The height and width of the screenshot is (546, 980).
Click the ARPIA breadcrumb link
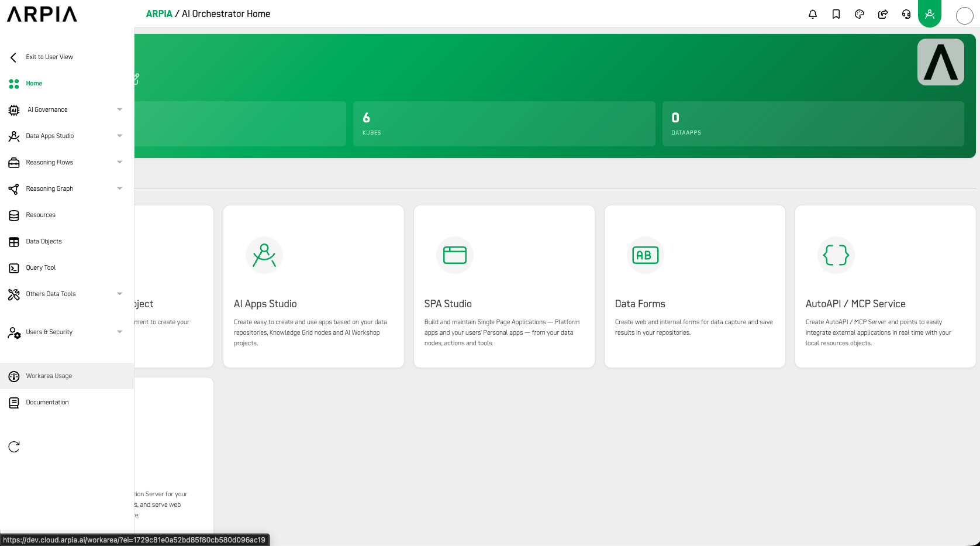click(159, 13)
